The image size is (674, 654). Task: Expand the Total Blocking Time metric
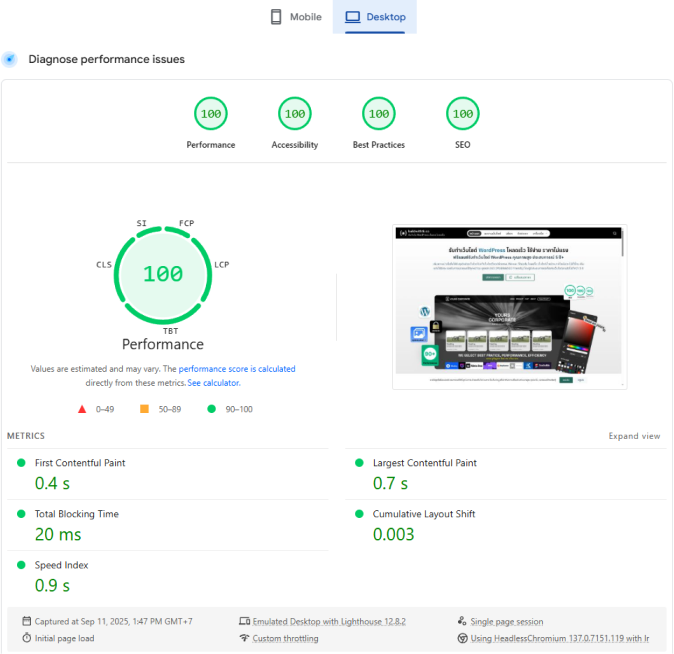point(168,525)
